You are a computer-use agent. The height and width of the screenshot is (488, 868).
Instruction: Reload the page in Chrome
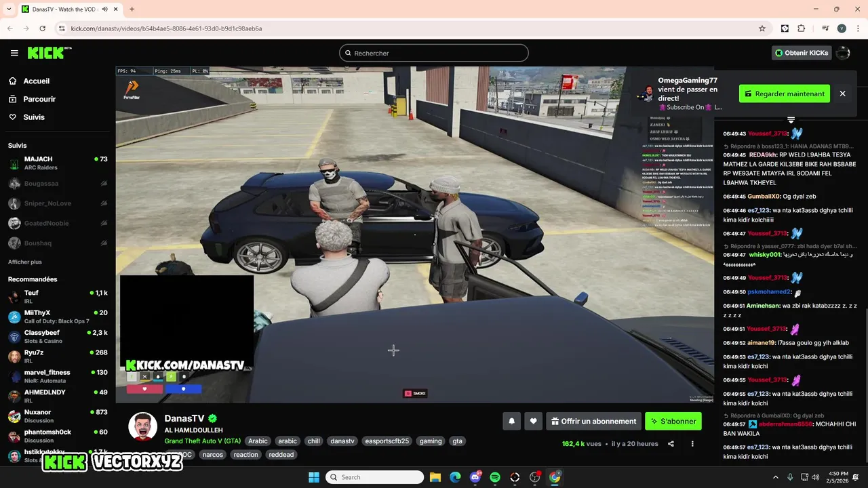click(43, 28)
